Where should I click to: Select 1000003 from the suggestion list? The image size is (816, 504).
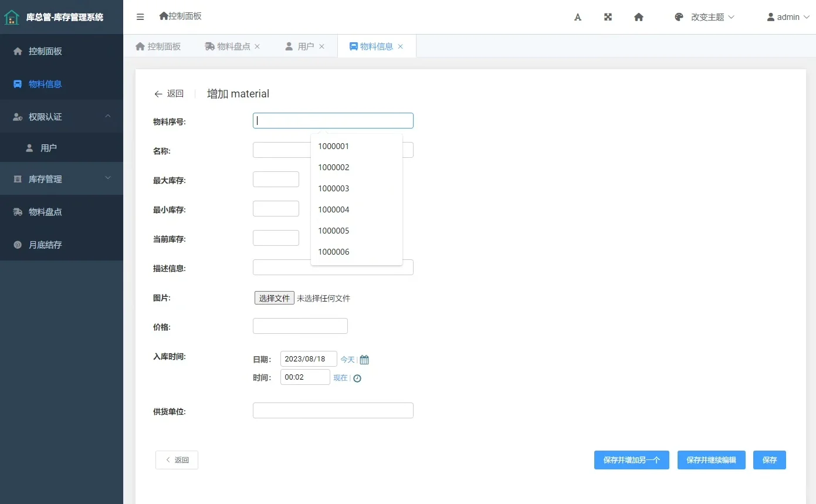pyautogui.click(x=333, y=188)
